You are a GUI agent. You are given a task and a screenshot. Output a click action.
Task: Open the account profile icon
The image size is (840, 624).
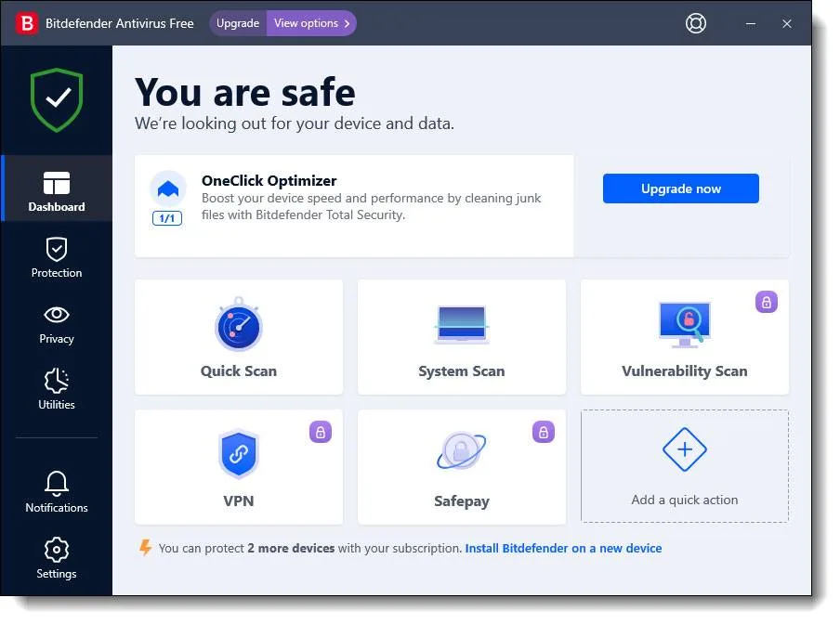click(x=695, y=23)
